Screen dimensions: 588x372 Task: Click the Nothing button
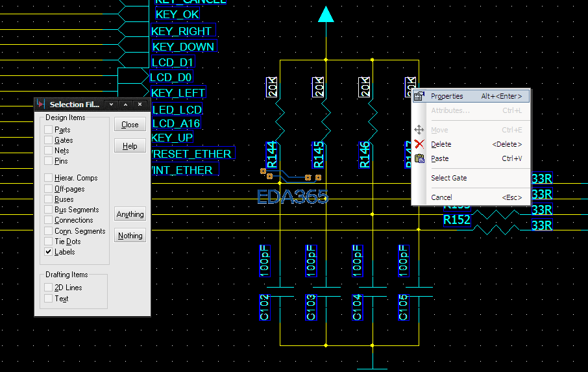point(130,236)
